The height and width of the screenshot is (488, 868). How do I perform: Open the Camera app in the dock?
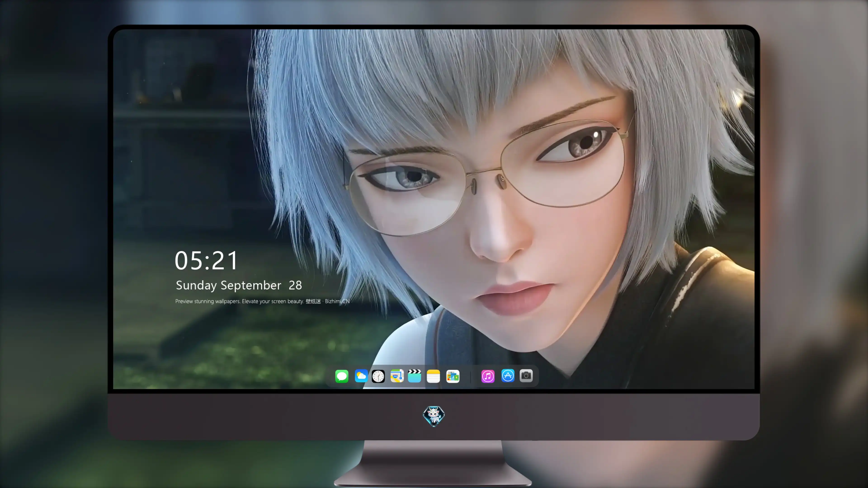click(526, 375)
